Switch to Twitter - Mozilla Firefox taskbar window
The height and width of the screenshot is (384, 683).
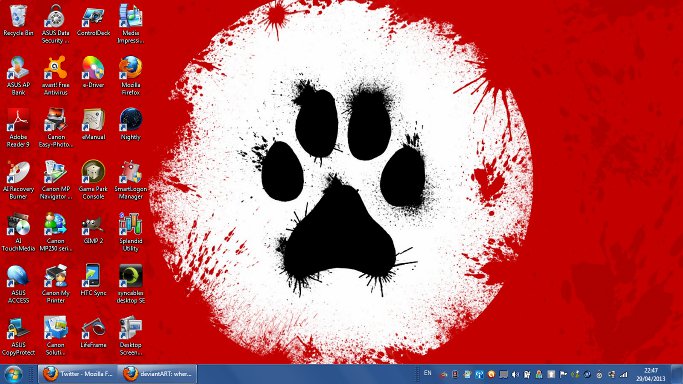[x=78, y=374]
